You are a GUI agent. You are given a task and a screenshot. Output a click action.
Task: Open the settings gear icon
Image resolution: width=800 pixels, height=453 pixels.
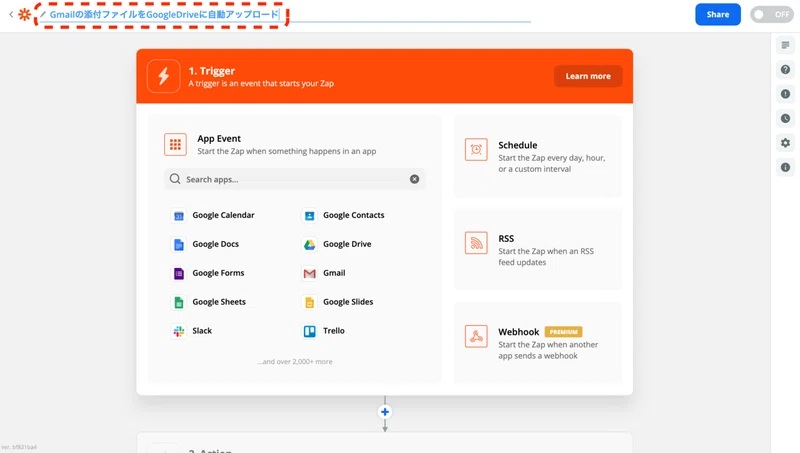(785, 143)
